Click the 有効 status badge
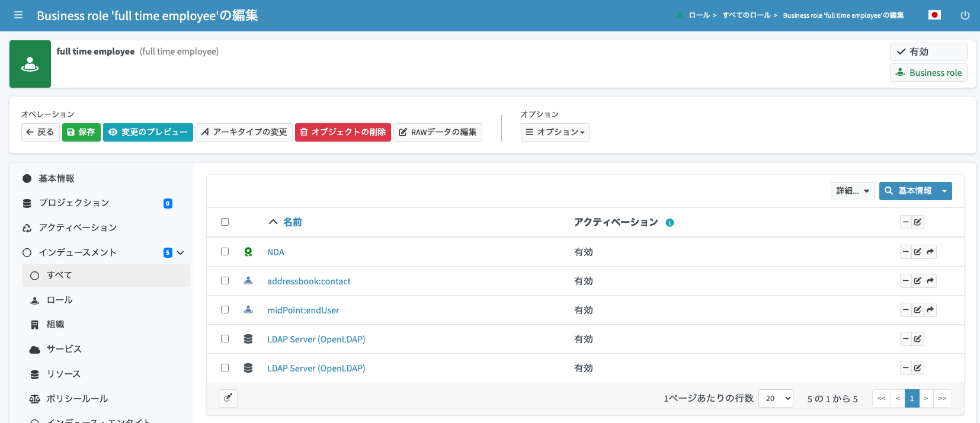This screenshot has width=980, height=423. (928, 52)
